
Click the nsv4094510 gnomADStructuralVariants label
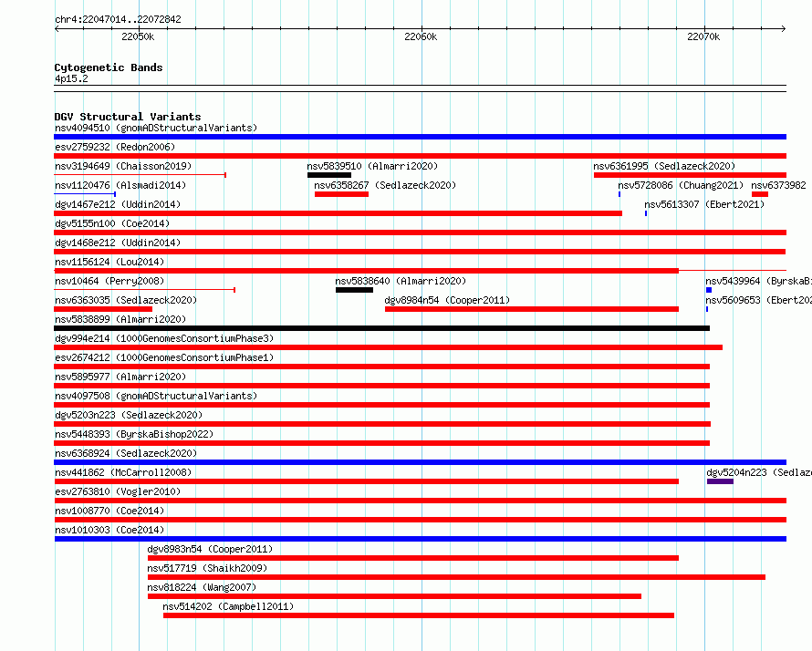pyautogui.click(x=156, y=128)
